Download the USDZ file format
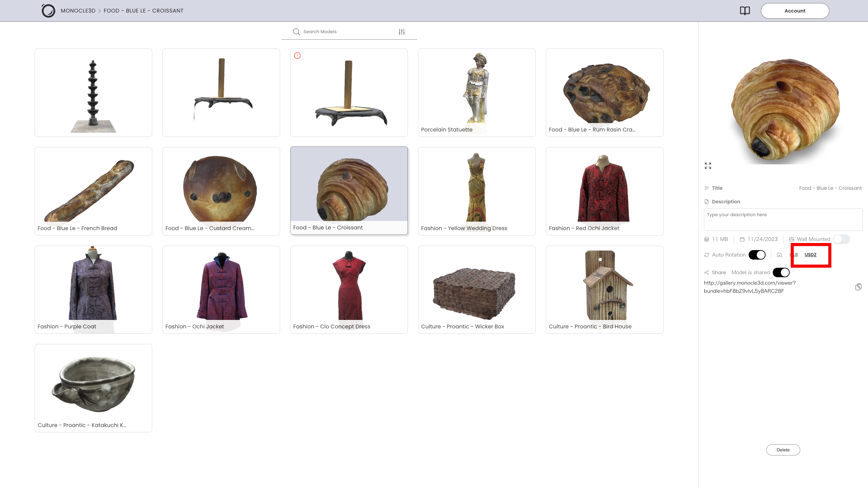The height and width of the screenshot is (488, 868). 810,255
